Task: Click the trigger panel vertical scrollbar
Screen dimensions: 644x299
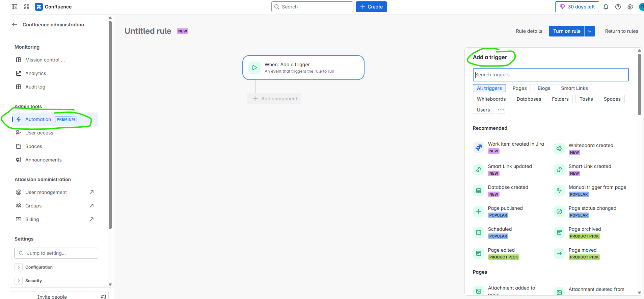Action: point(639,84)
